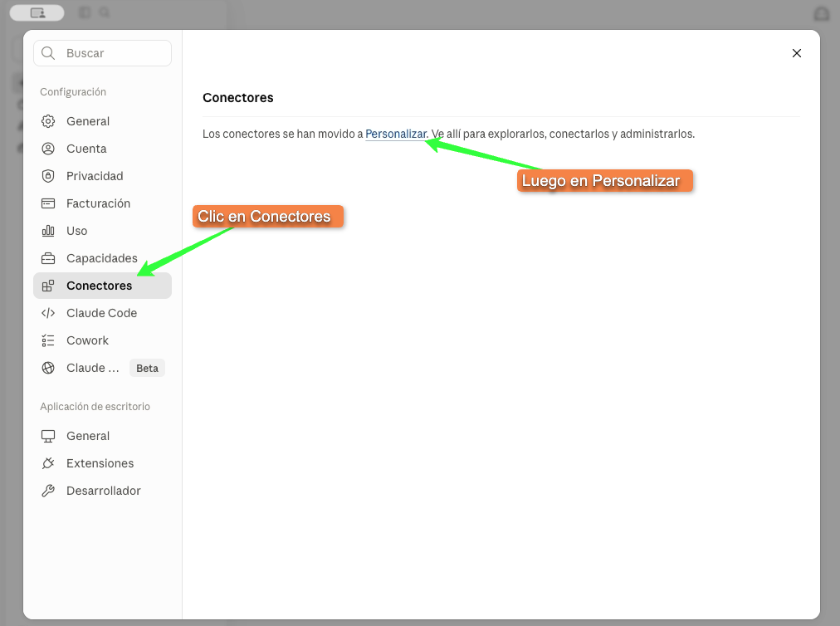Follow the Personalizar link

[396, 134]
